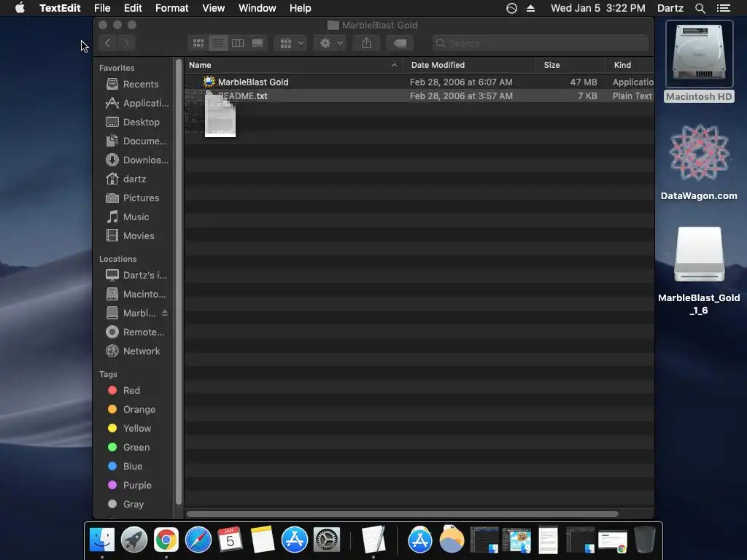
Task: Open the Help menu
Action: click(x=300, y=8)
